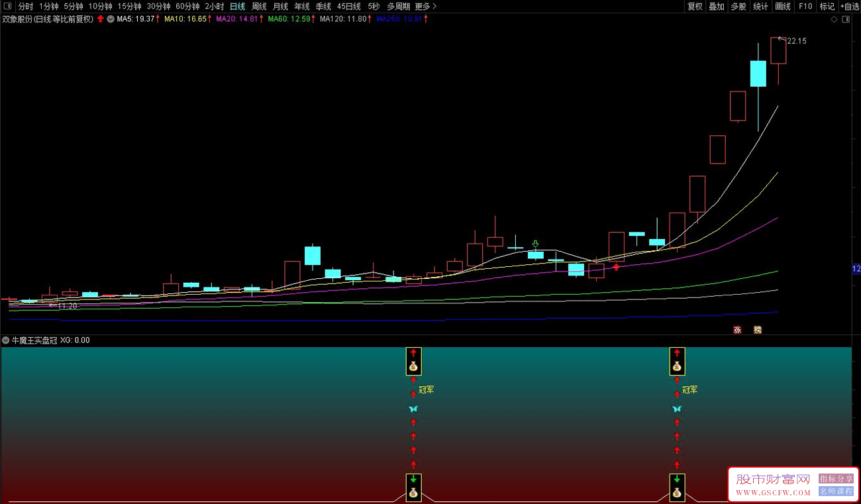The height and width of the screenshot is (504, 861).
Task: Select the 日线 daily tab
Action: point(238,6)
